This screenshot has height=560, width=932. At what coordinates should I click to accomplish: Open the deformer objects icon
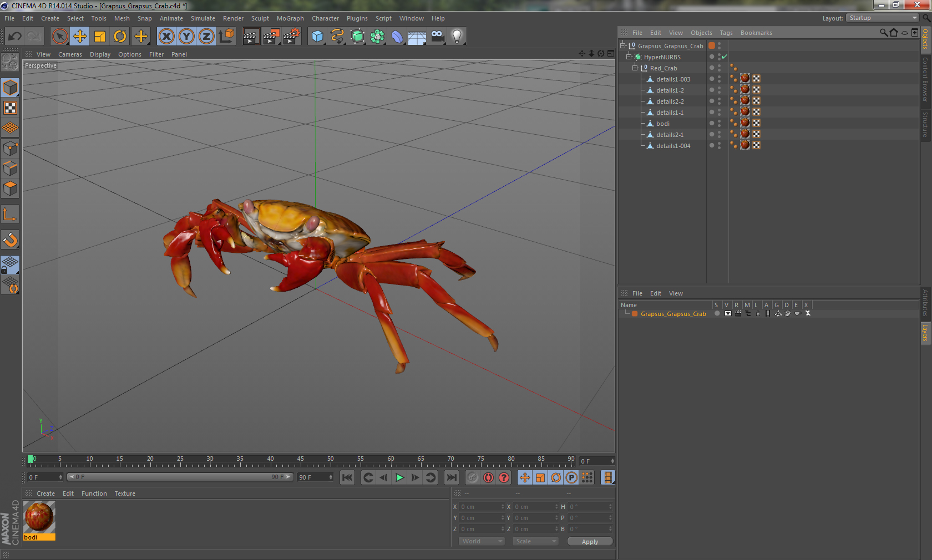[397, 37]
